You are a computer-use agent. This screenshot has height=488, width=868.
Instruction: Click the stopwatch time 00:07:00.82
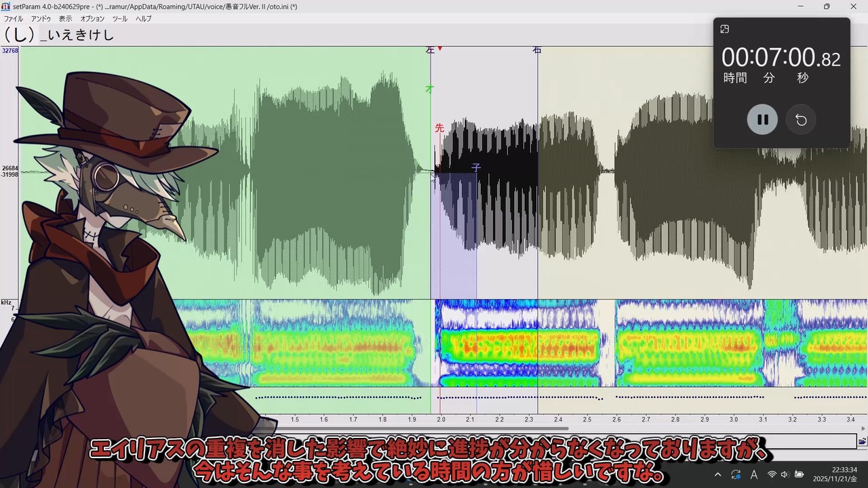[781, 58]
